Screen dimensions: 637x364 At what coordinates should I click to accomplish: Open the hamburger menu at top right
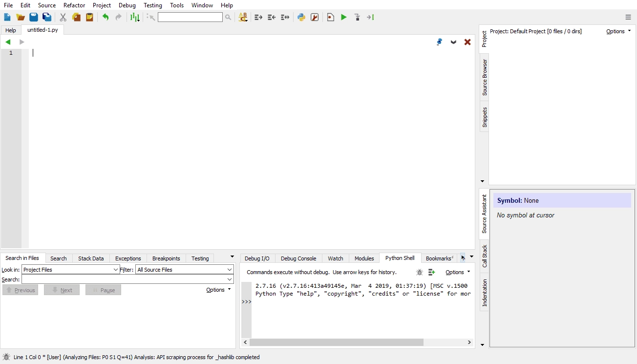(x=628, y=17)
